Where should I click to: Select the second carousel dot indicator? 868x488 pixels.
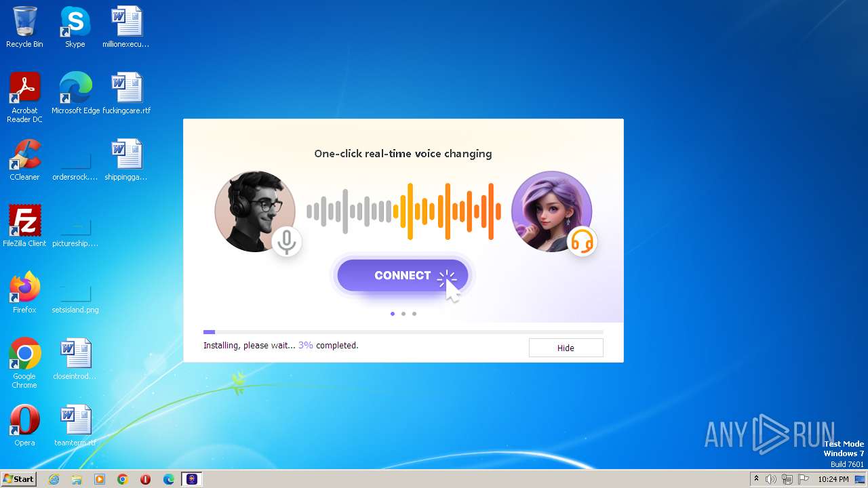click(x=403, y=314)
